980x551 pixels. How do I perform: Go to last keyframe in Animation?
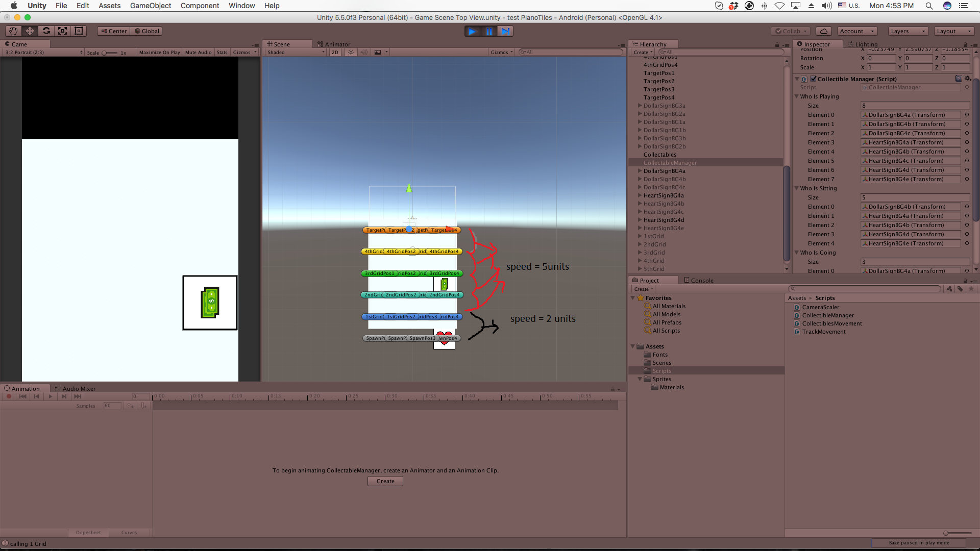click(x=78, y=396)
